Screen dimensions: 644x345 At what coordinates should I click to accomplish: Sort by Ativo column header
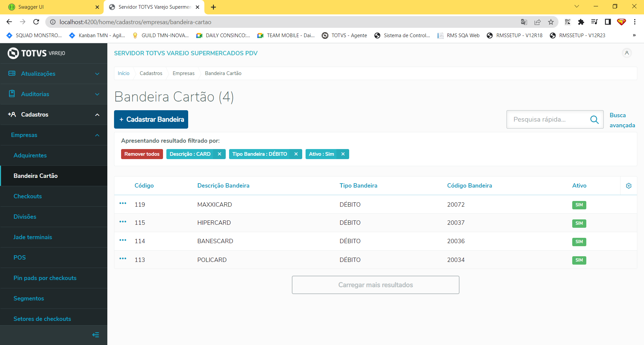coord(579,186)
